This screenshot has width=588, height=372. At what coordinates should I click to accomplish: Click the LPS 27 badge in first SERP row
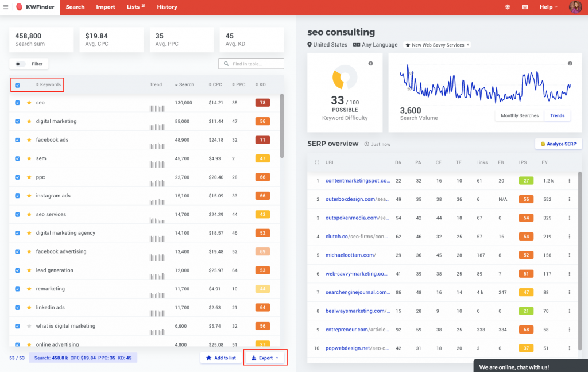tap(526, 181)
